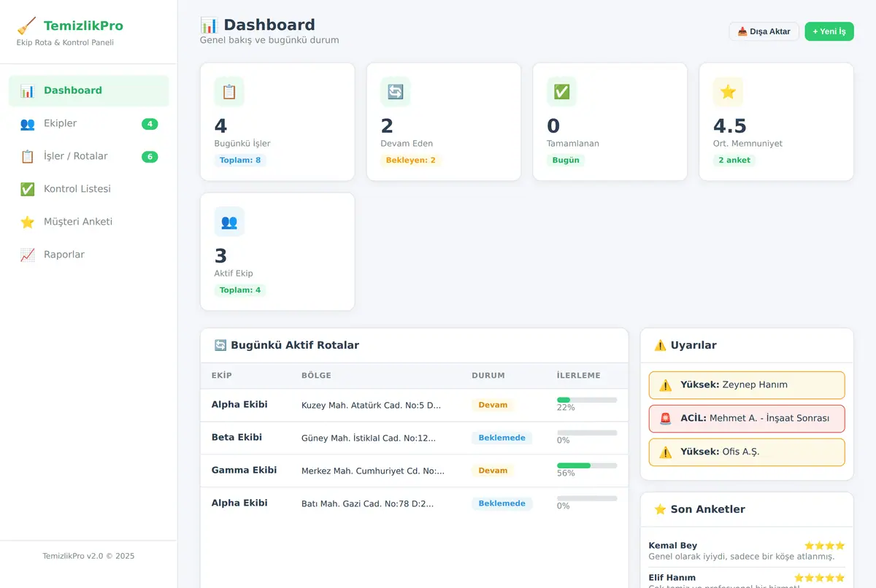
Task: Click the Yüksek: Ofis A.Ş. alert
Action: coord(747,452)
